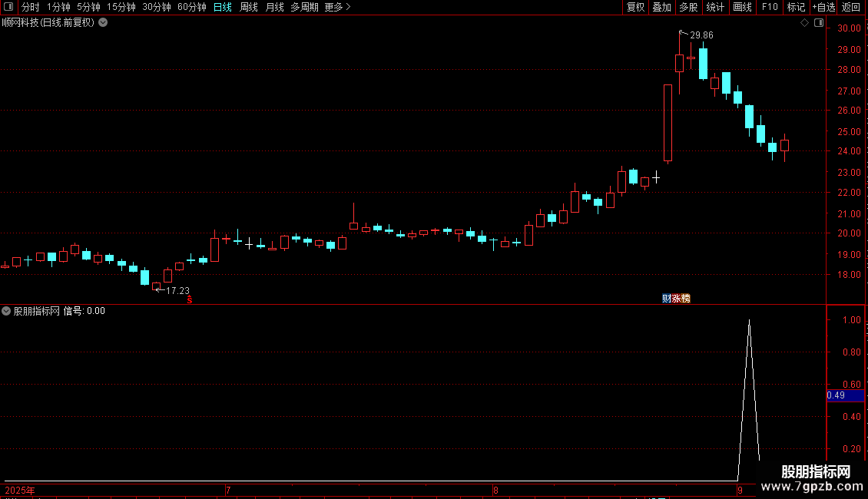The image size is (868, 499).
Task: Click the 返回 back button
Action: point(851,7)
